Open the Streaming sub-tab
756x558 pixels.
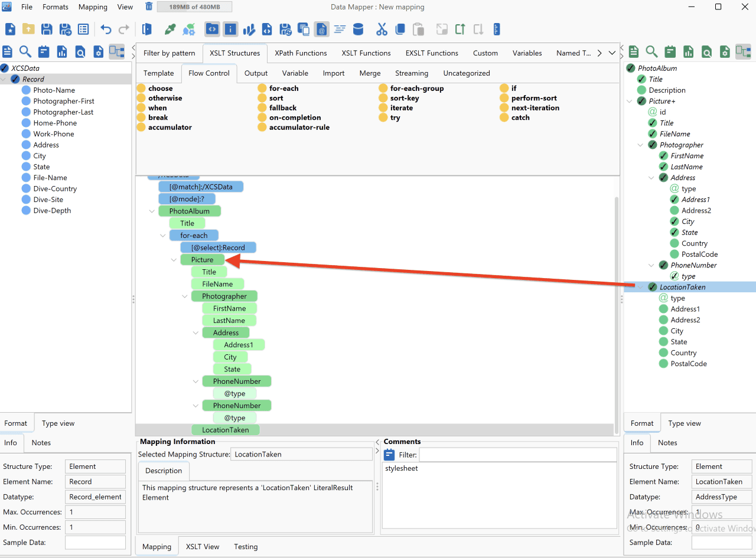(412, 73)
